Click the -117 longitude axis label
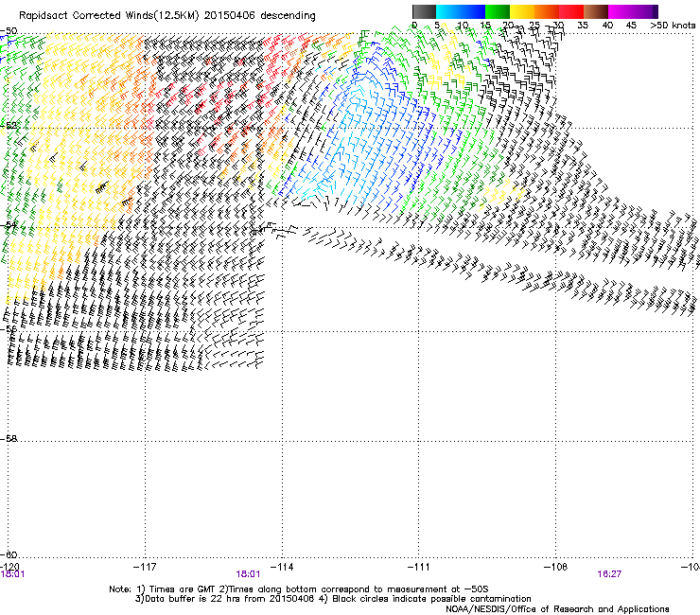Image resolution: width=700 pixels, height=615 pixels. [x=145, y=567]
